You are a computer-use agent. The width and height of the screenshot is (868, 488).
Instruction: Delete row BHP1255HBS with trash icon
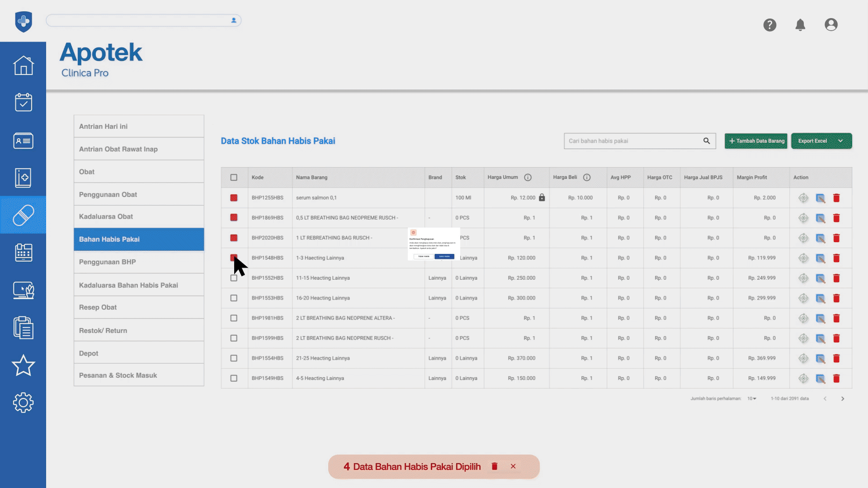(x=836, y=198)
